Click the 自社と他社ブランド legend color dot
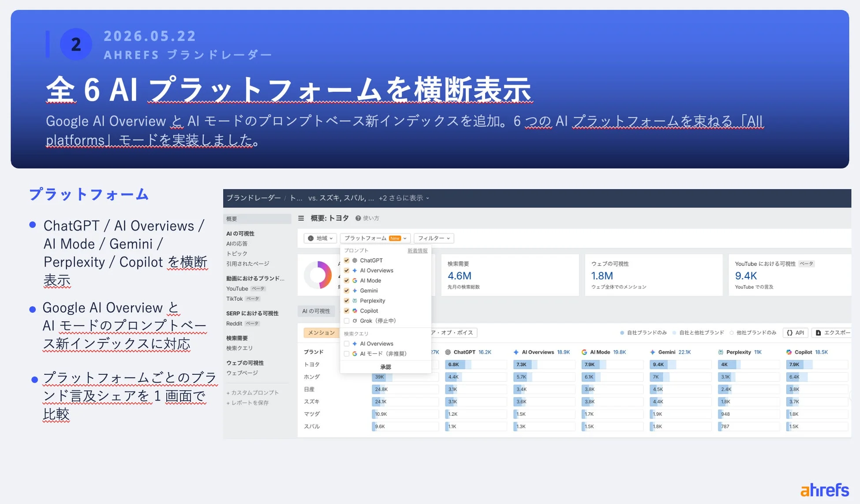Image resolution: width=860 pixels, height=504 pixels. [x=674, y=333]
